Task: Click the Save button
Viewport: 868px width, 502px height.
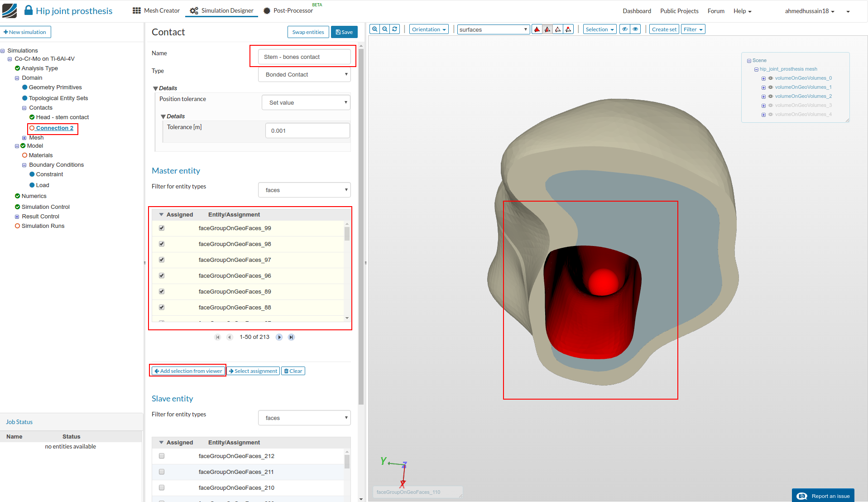Action: pos(344,32)
